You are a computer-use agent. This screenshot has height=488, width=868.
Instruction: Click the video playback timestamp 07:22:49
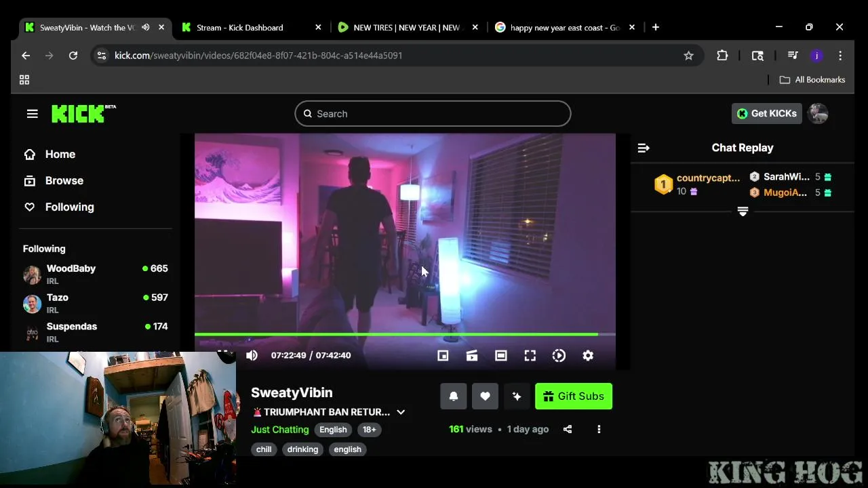coord(288,355)
